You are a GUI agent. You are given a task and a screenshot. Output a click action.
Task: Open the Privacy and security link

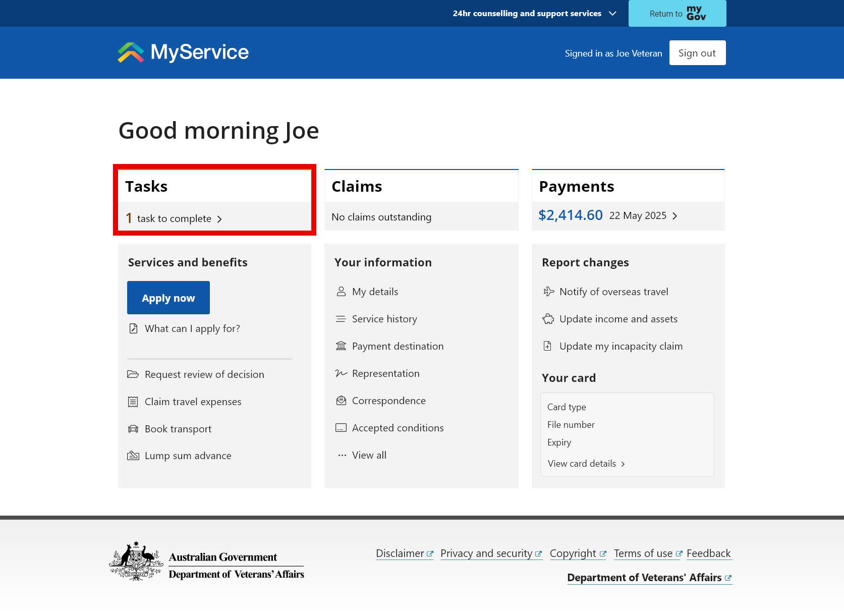pos(486,553)
